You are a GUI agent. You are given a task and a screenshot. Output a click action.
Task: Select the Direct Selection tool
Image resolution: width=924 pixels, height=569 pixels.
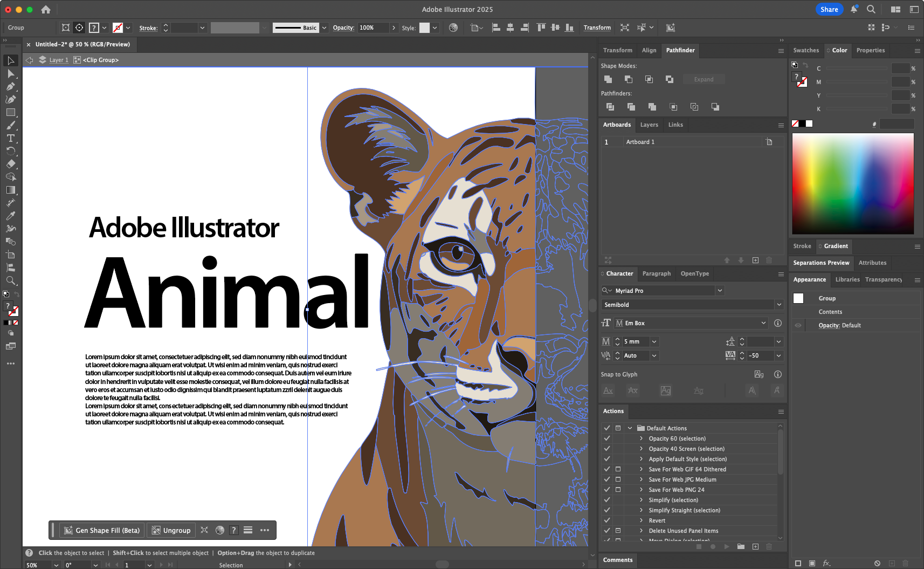[x=11, y=74]
